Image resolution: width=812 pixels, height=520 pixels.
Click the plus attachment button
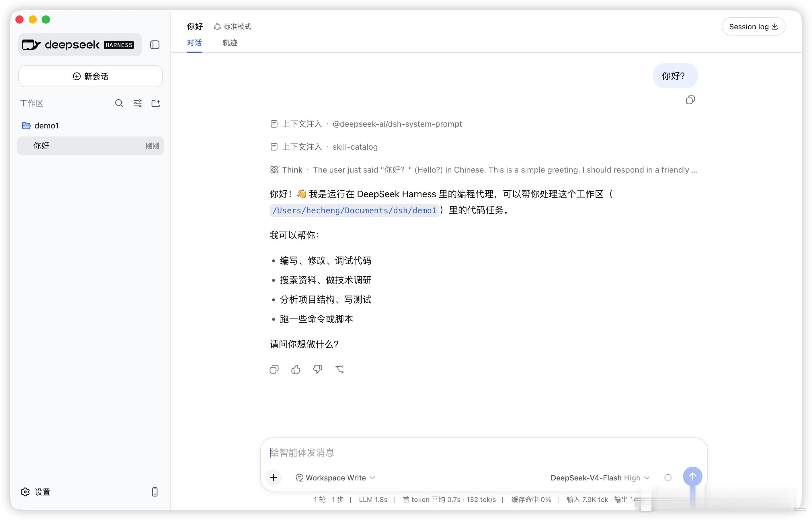[274, 478]
